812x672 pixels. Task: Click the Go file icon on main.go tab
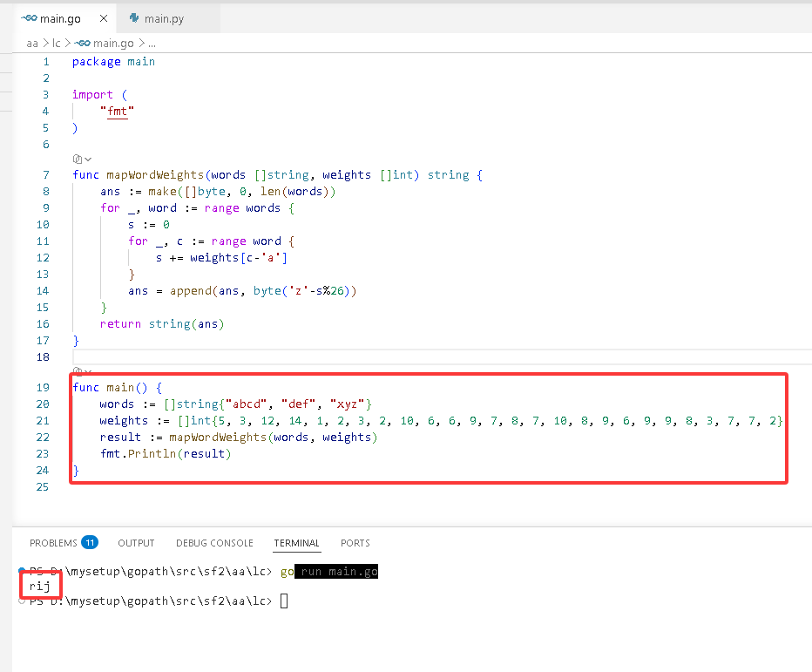pyautogui.click(x=29, y=18)
